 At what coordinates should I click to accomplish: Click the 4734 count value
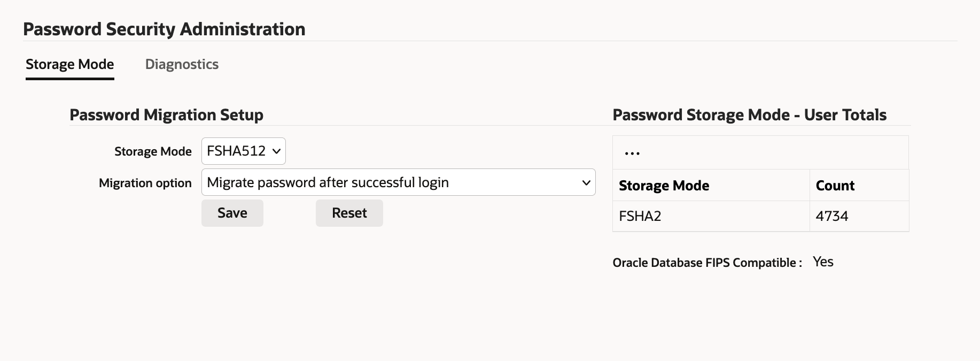833,216
